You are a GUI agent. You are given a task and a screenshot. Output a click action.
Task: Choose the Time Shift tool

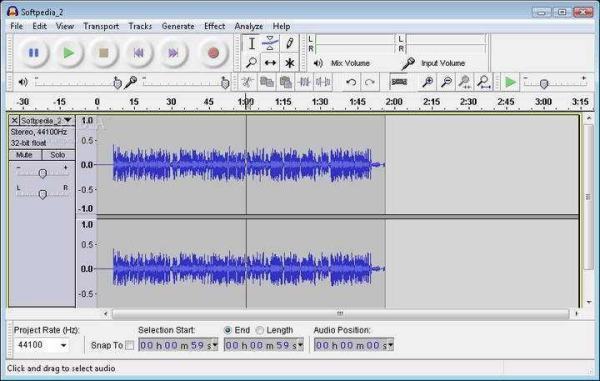[270, 62]
